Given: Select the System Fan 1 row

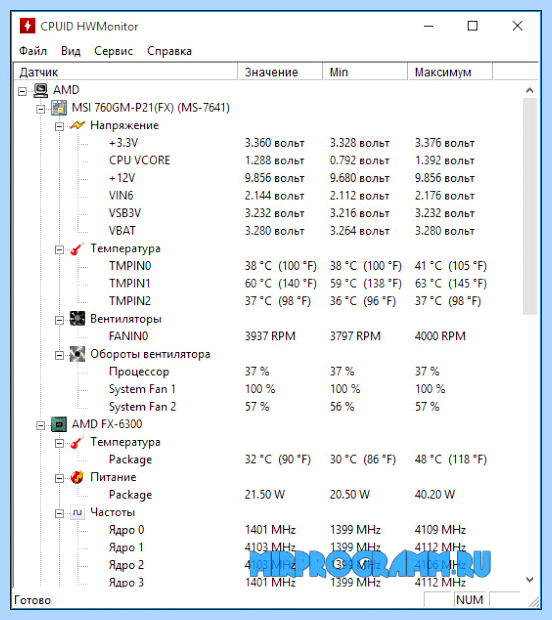Looking at the screenshot, I should pyautogui.click(x=142, y=389).
